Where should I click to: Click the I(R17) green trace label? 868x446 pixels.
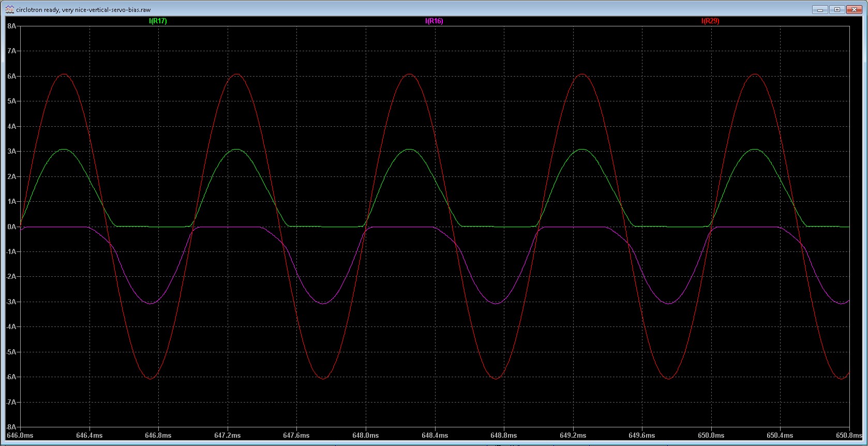[x=158, y=21]
